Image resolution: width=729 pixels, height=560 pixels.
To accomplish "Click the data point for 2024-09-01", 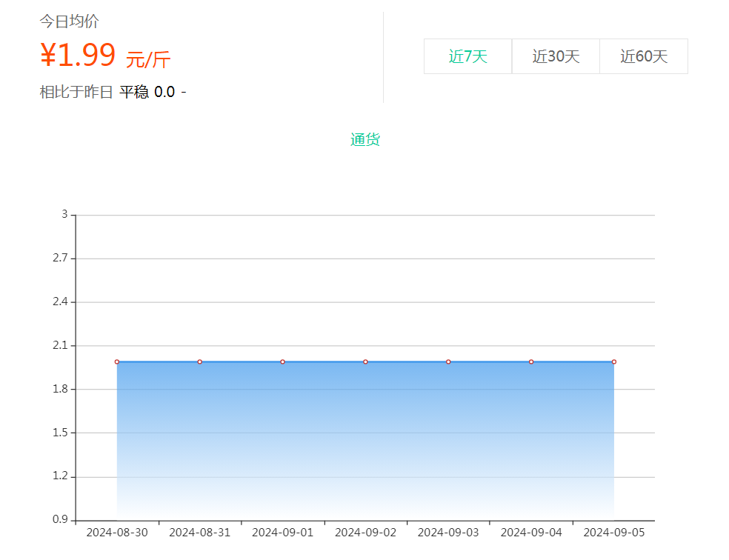I will (x=283, y=361).
